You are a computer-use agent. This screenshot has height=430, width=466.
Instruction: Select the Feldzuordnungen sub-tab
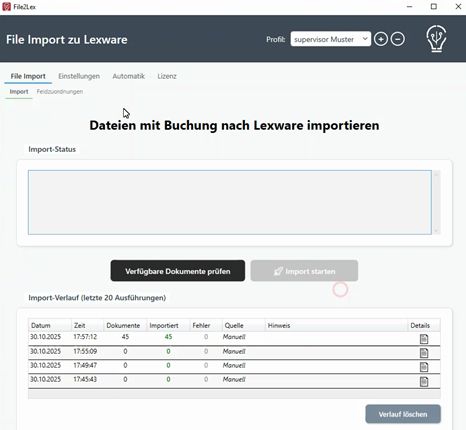point(60,92)
